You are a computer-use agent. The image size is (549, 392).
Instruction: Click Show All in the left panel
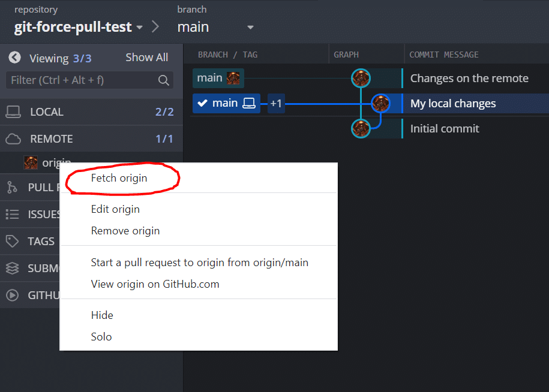(x=147, y=58)
